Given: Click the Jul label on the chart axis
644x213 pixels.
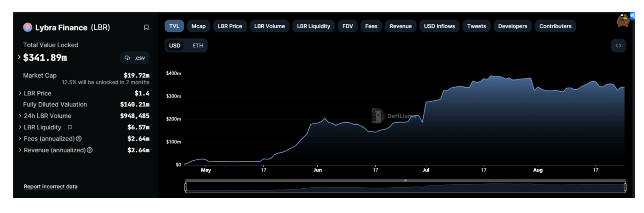Looking at the screenshot, I should [426, 170].
